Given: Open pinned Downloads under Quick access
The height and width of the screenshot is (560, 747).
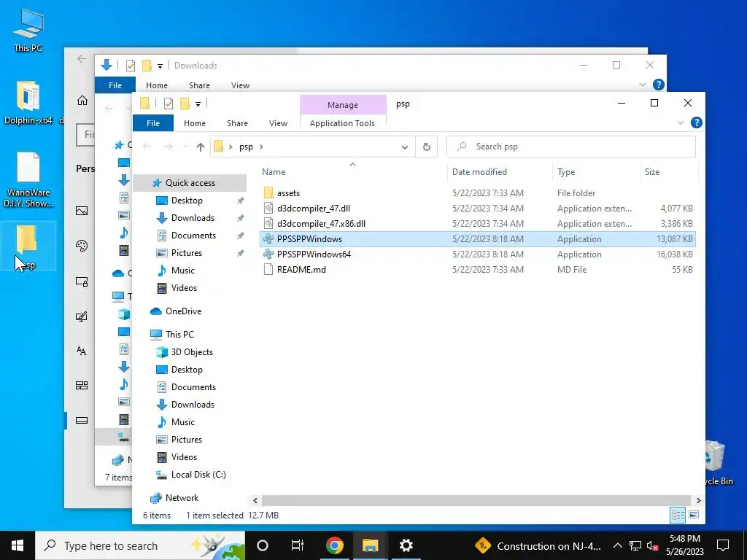Looking at the screenshot, I should pos(193,218).
